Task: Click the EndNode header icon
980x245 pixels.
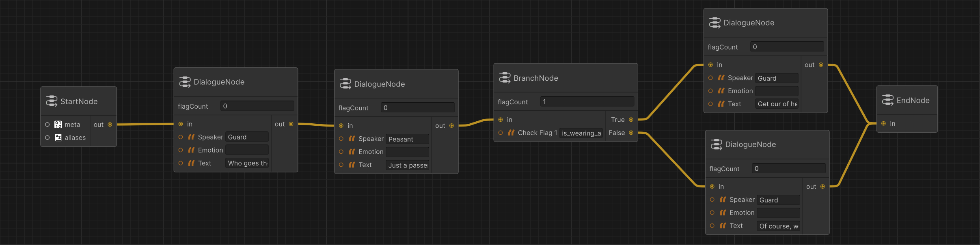Action: pos(888,100)
